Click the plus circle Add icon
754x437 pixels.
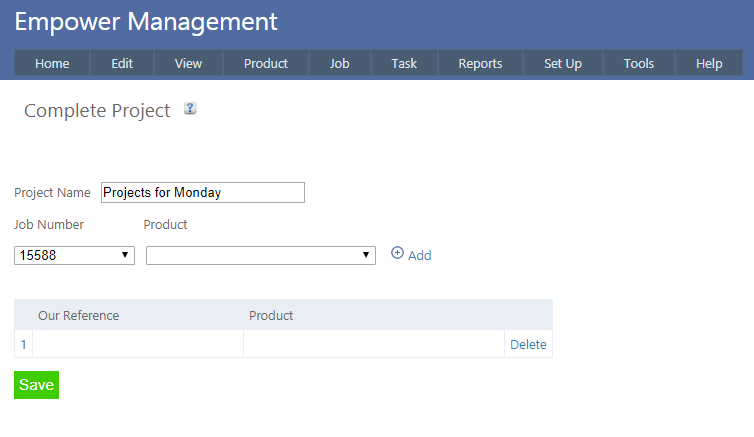pyautogui.click(x=397, y=254)
